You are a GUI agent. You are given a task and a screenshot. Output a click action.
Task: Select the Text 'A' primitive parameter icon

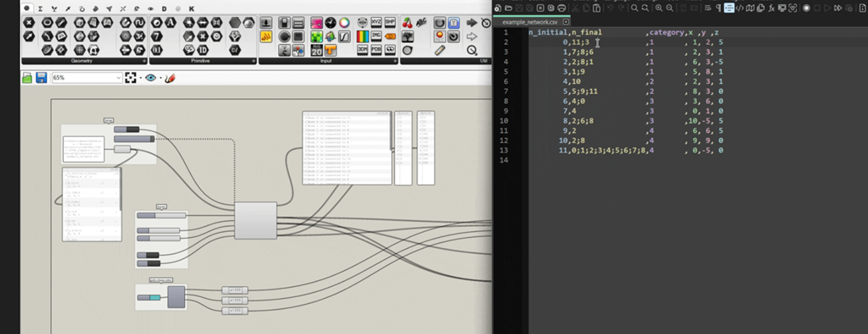[170, 22]
